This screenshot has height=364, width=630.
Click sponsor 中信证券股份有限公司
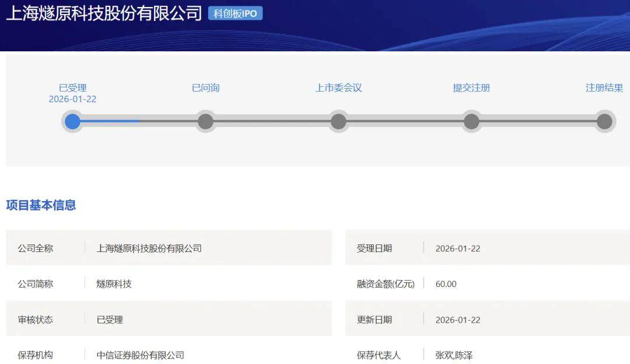tap(140, 355)
